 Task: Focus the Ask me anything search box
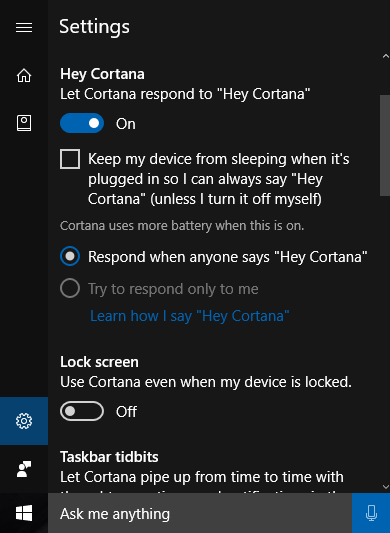pos(200,513)
